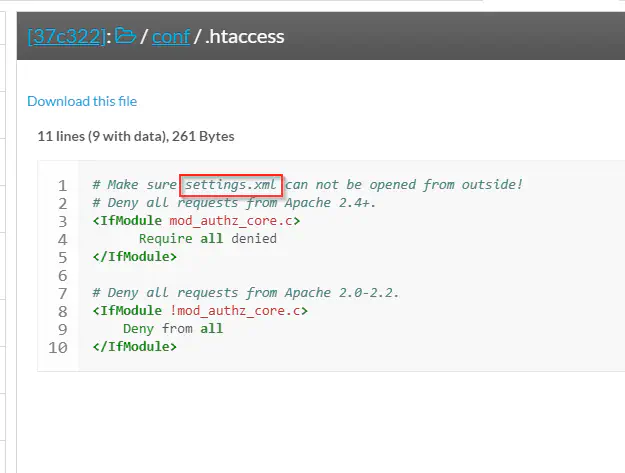The height and width of the screenshot is (473, 625).
Task: Go to the conf directory link
Action: click(171, 37)
